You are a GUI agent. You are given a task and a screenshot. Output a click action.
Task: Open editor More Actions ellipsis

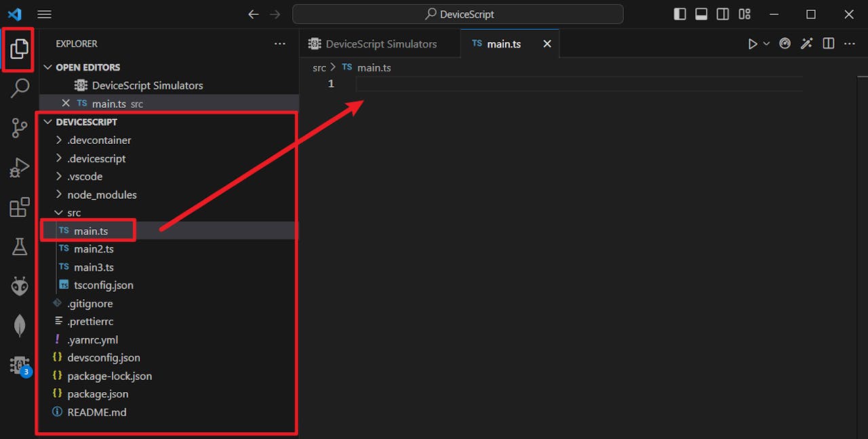(849, 43)
